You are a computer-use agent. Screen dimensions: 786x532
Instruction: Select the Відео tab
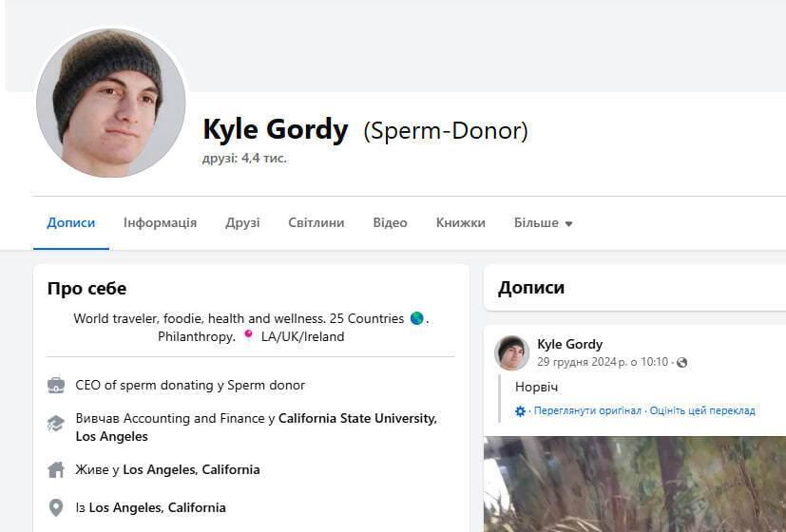[x=390, y=223]
